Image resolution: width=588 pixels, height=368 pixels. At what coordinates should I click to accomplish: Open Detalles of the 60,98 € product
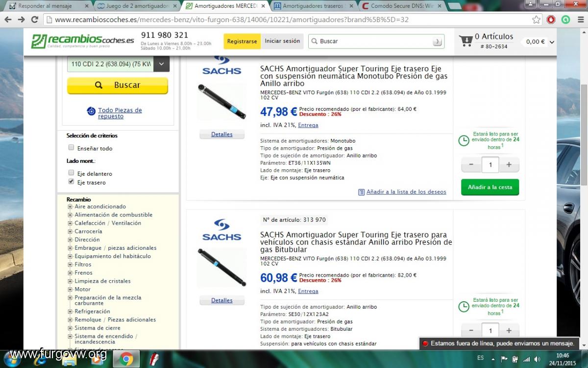pos(221,300)
